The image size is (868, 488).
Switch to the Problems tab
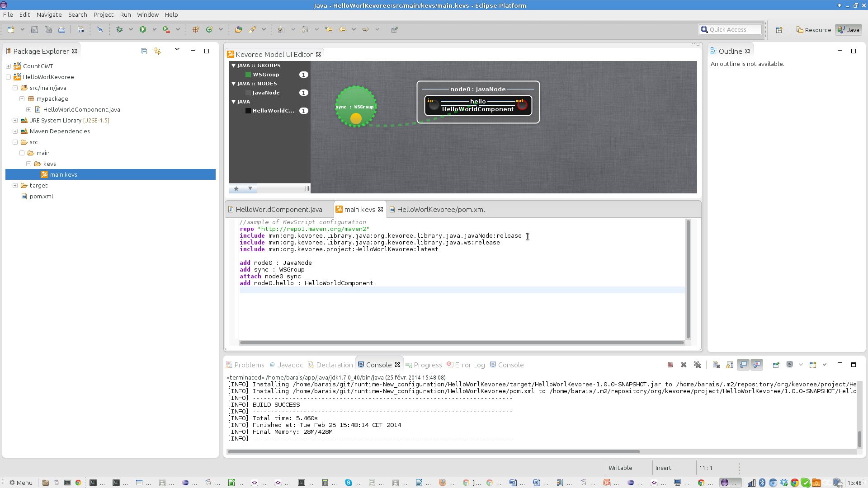(245, 365)
